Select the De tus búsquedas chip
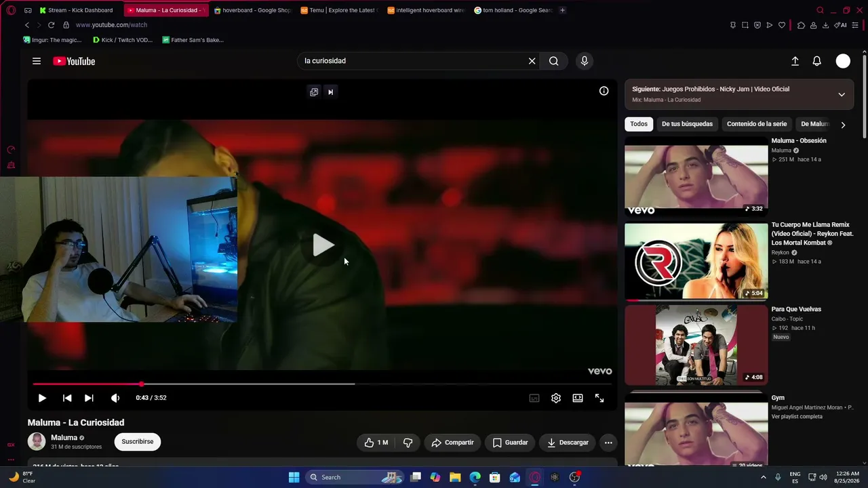This screenshot has height=488, width=868. [x=687, y=124]
